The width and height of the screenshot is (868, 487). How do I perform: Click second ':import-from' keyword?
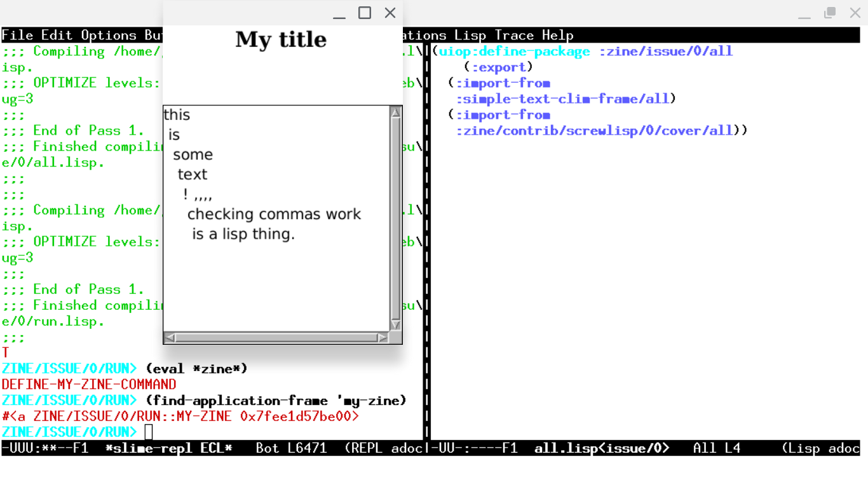point(502,115)
